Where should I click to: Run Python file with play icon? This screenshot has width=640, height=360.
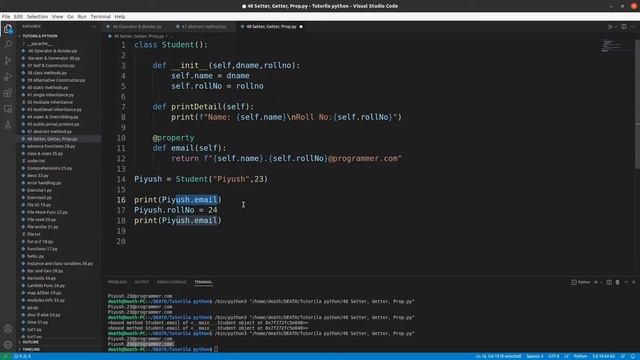pos(610,27)
